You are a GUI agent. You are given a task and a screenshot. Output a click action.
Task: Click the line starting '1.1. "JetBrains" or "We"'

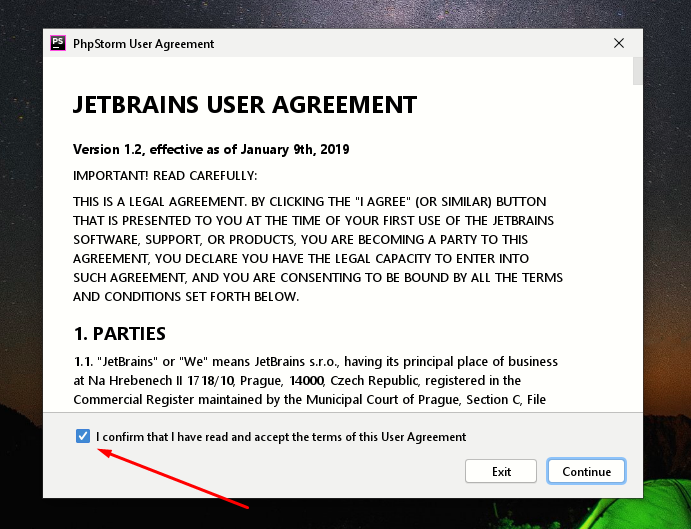tap(316, 362)
